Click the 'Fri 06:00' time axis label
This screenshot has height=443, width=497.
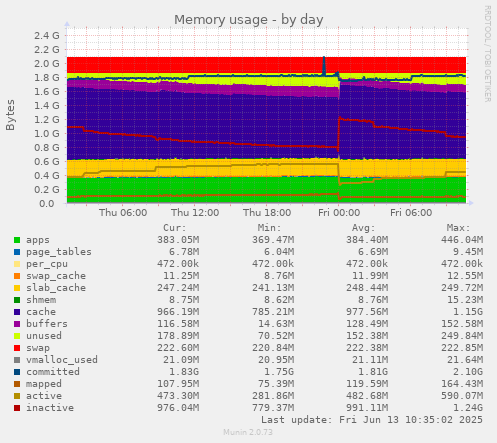[x=411, y=213]
